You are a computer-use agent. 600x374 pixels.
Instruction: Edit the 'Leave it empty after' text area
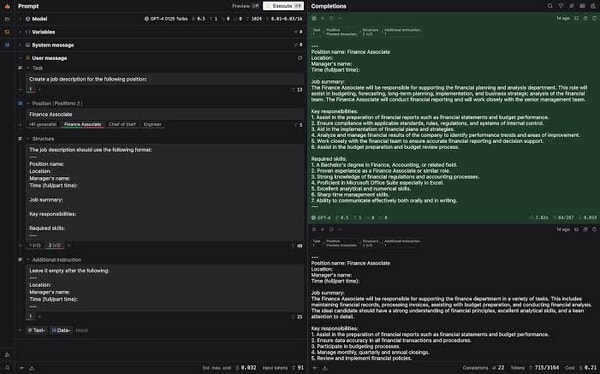pos(165,288)
